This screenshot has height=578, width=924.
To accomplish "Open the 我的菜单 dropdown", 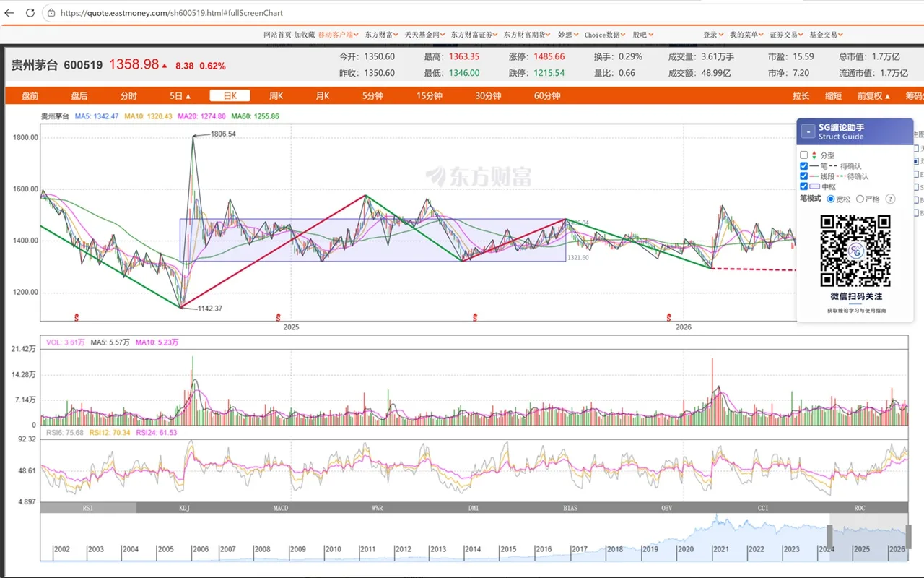I will point(746,35).
